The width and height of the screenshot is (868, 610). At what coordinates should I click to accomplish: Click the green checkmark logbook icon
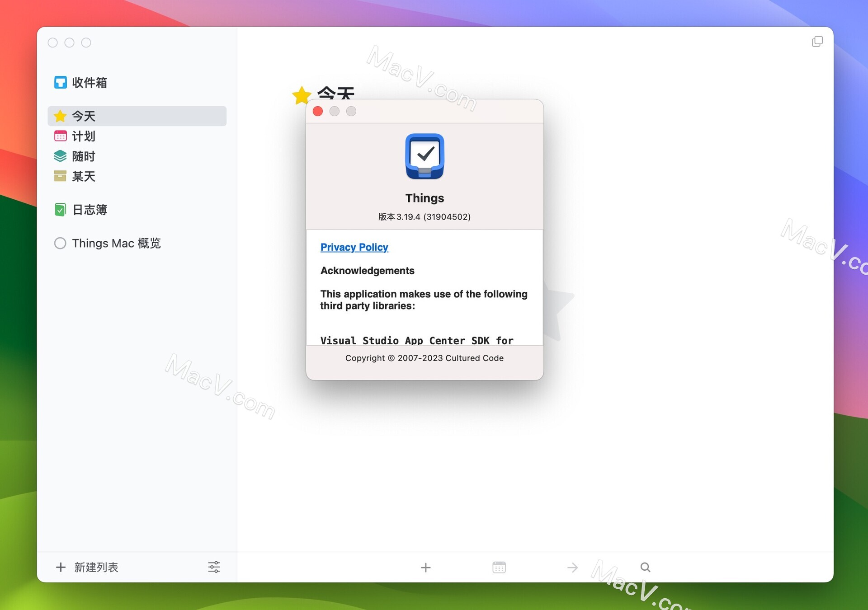(x=60, y=210)
